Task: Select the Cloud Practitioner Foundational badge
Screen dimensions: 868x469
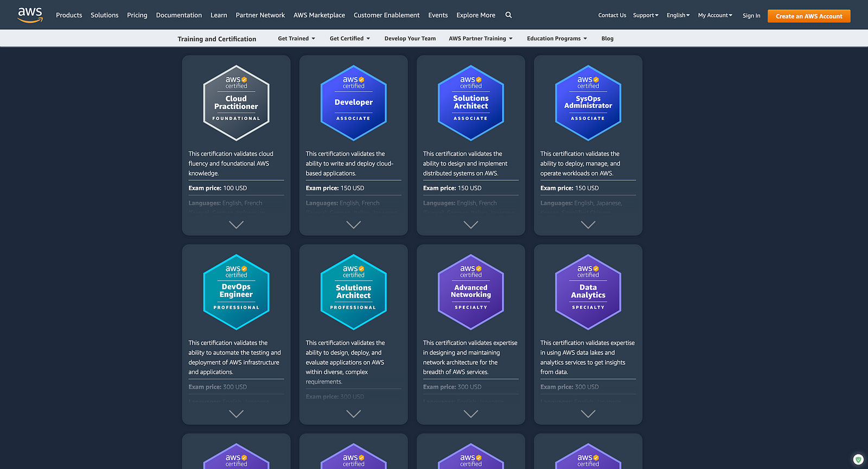Action: (237, 103)
